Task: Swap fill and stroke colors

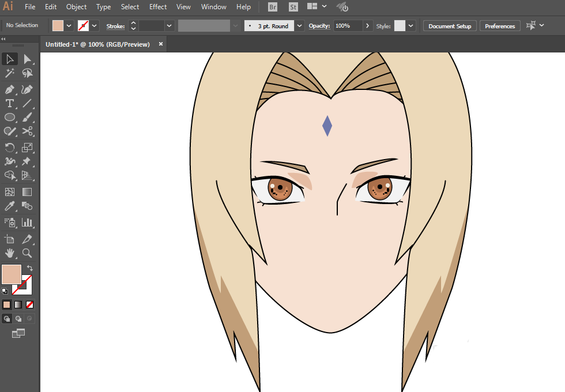Action: [x=30, y=268]
